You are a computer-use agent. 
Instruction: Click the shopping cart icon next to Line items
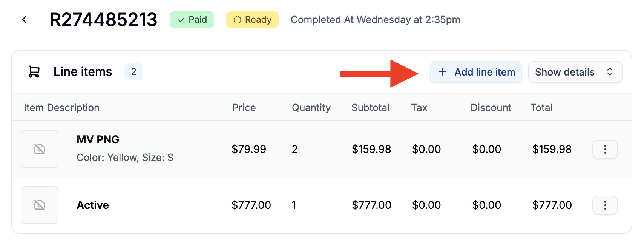(33, 72)
